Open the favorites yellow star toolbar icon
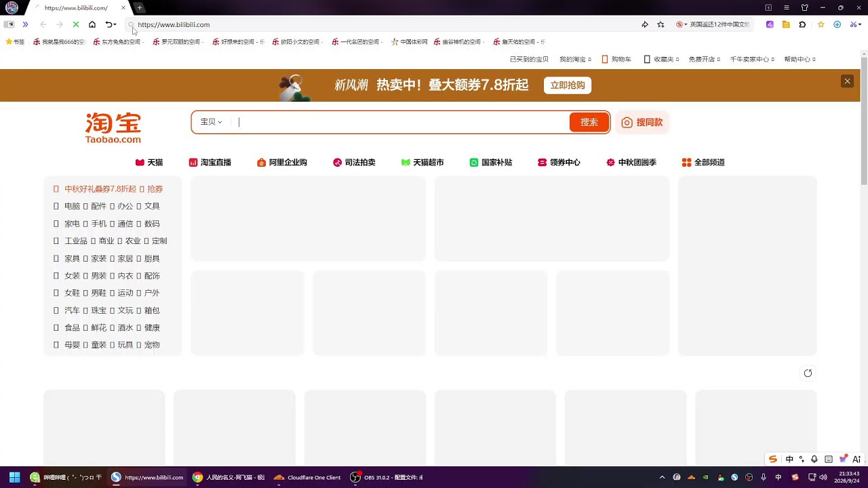Image resolution: width=868 pixels, height=488 pixels. [821, 24]
